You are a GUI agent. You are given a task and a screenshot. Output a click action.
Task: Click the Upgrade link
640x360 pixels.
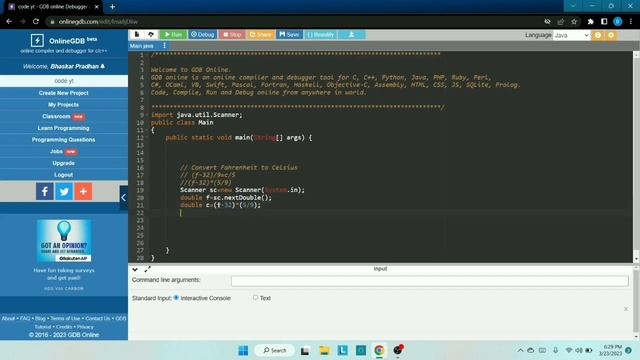pos(64,163)
